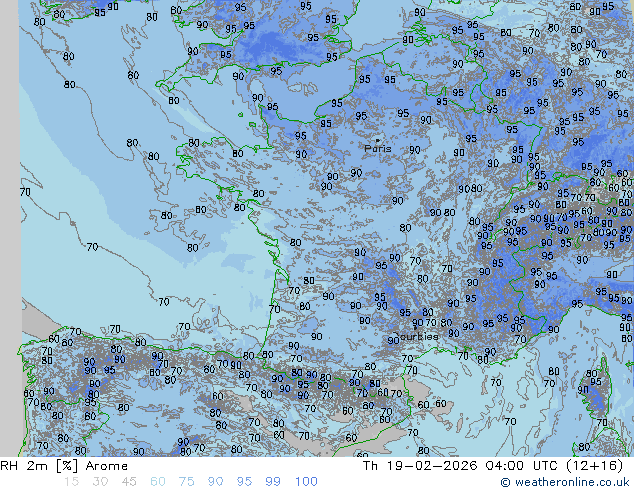
Task: Select the 95 value in the legend
Action: (245, 482)
